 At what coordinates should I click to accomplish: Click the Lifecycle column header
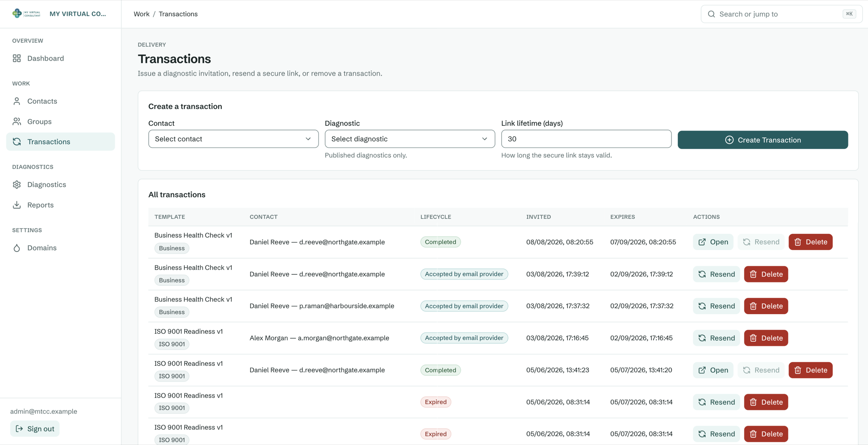tap(436, 217)
